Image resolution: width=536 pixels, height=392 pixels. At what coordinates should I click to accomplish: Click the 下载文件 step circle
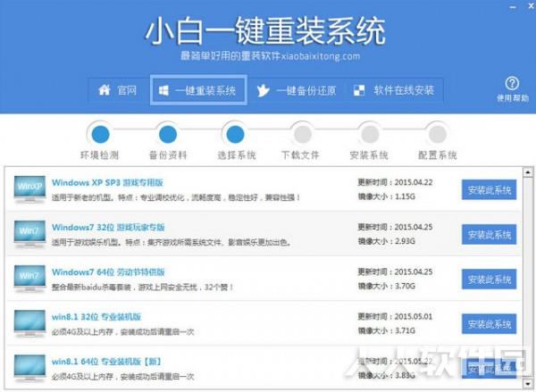302,134
